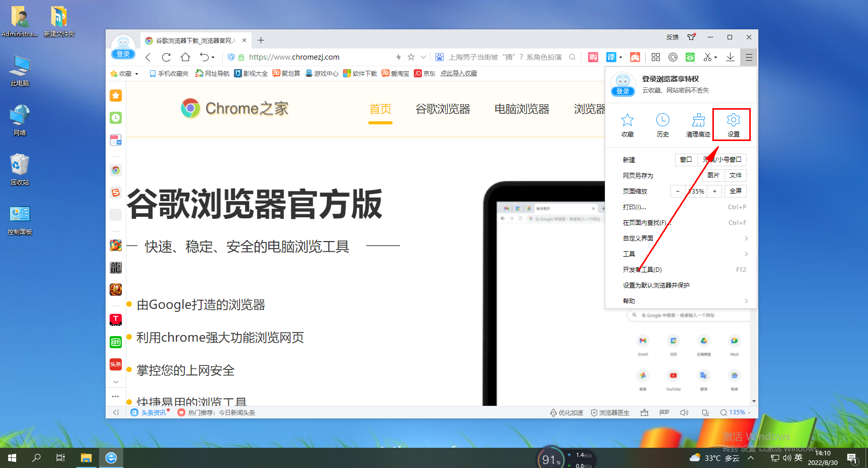Screen dimensions: 868x468
Task: Open 谷歌浏览器 site navigation tab
Action: pyautogui.click(x=443, y=109)
